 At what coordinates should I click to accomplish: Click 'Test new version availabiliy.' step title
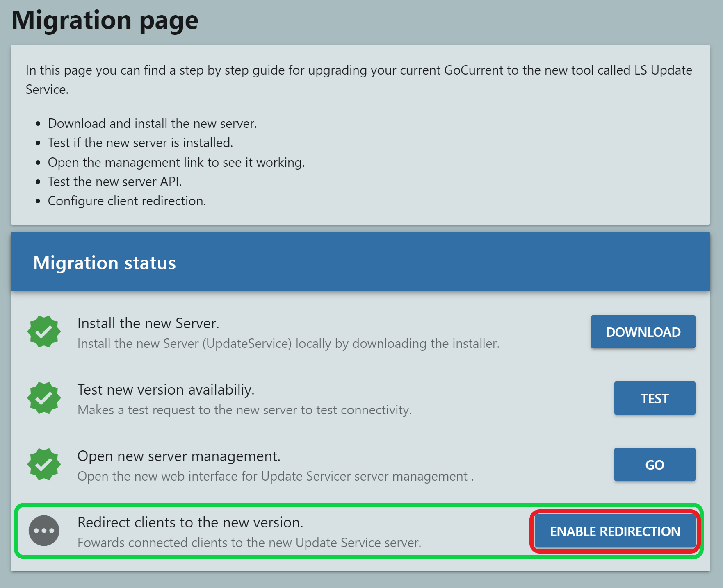tap(166, 390)
